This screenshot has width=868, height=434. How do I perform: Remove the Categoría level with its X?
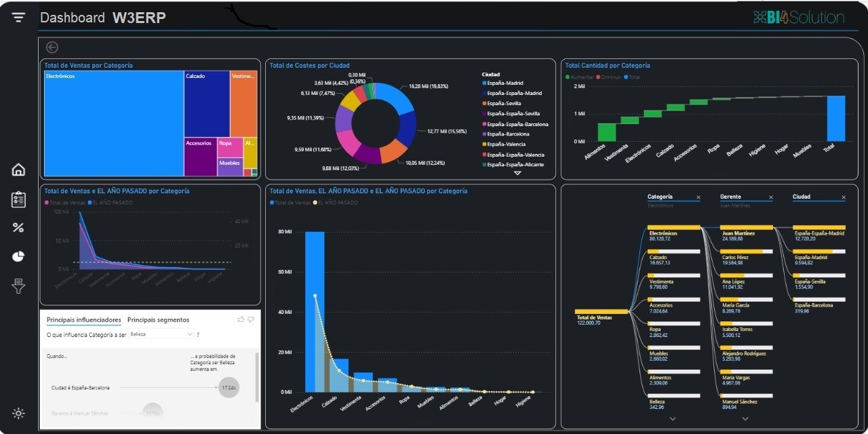[698, 197]
